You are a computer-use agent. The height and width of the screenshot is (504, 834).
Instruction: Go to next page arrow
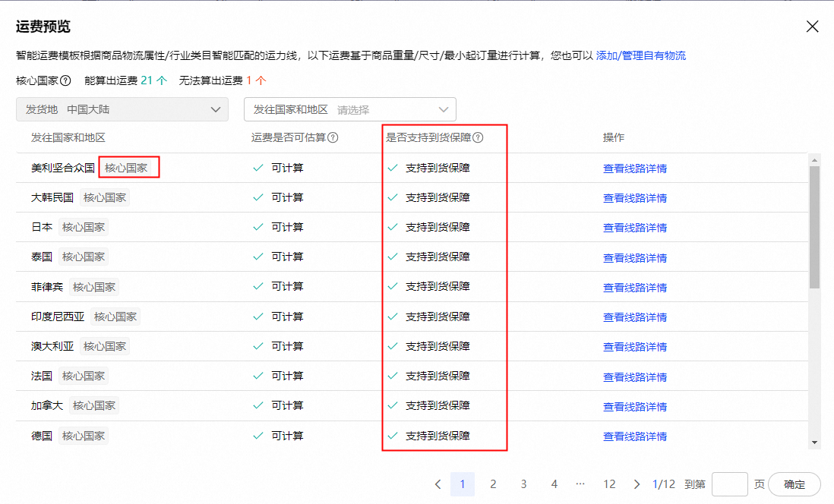pos(637,484)
